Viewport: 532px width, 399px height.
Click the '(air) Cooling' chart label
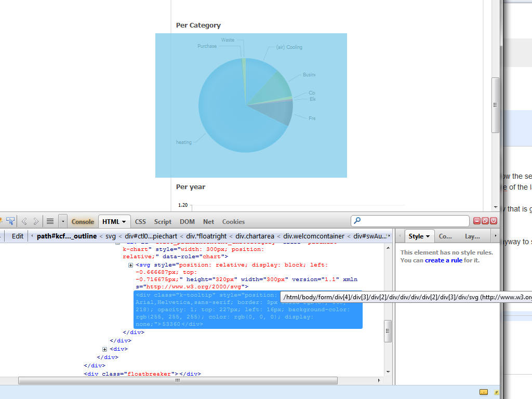coord(289,47)
